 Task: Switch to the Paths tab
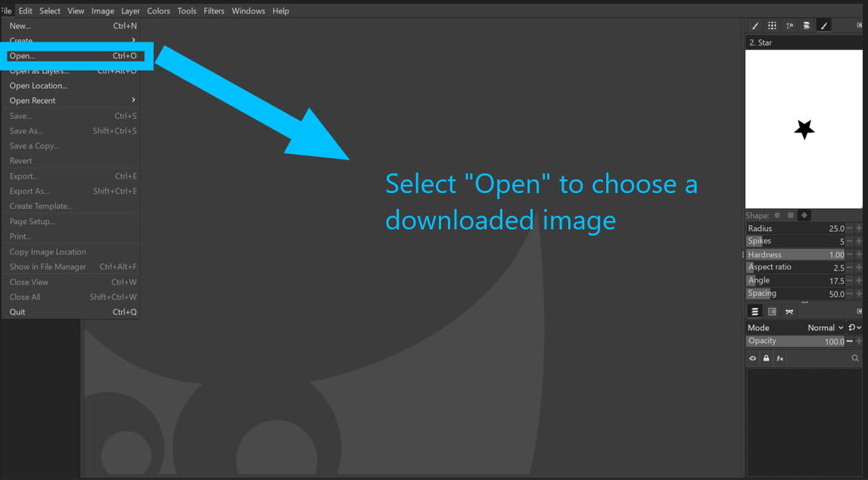[789, 312]
